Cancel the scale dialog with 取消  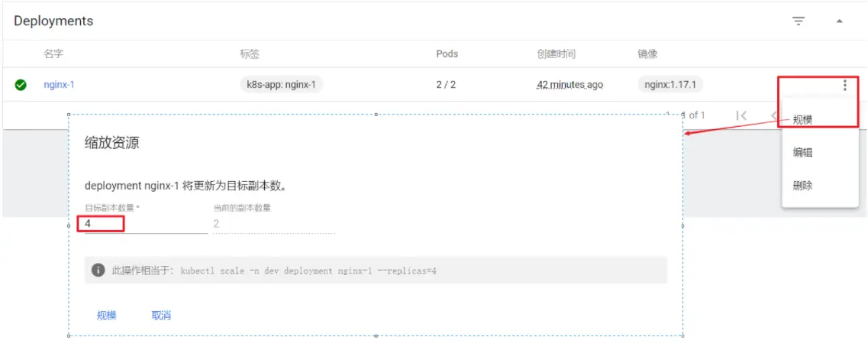161,316
